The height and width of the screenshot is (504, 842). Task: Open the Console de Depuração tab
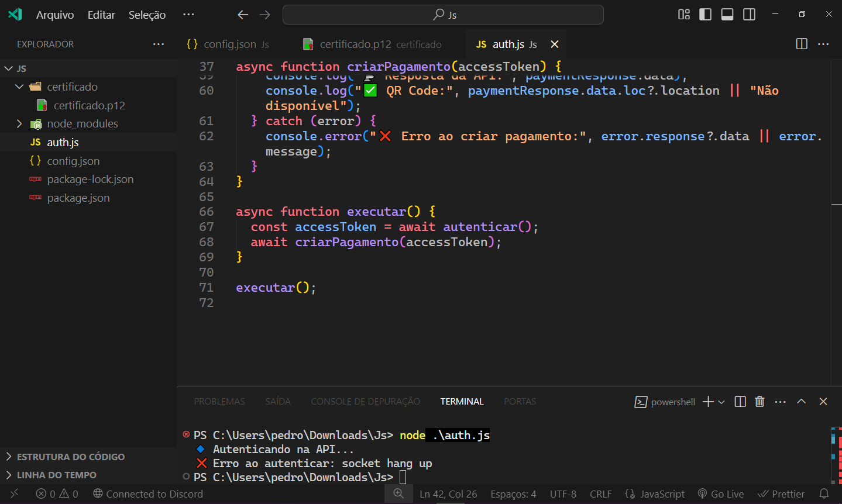pos(366,402)
